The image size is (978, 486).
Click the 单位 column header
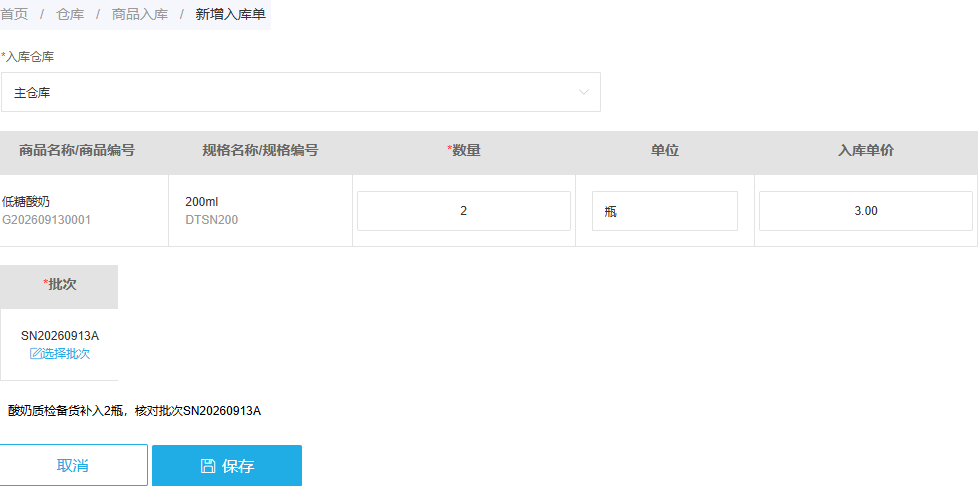coord(665,150)
